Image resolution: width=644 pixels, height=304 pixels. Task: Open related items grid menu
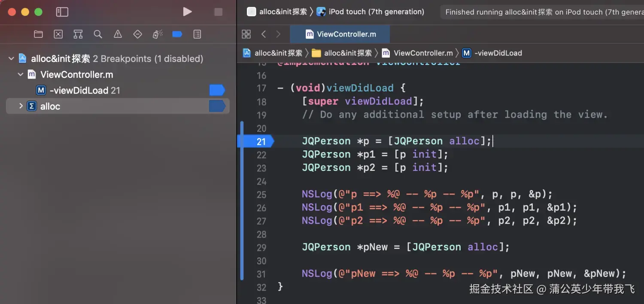click(246, 34)
